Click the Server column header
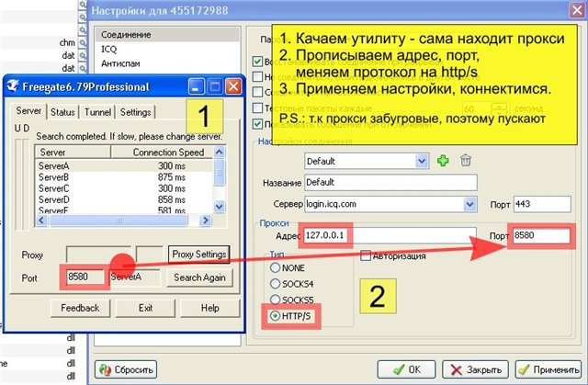 73,153
